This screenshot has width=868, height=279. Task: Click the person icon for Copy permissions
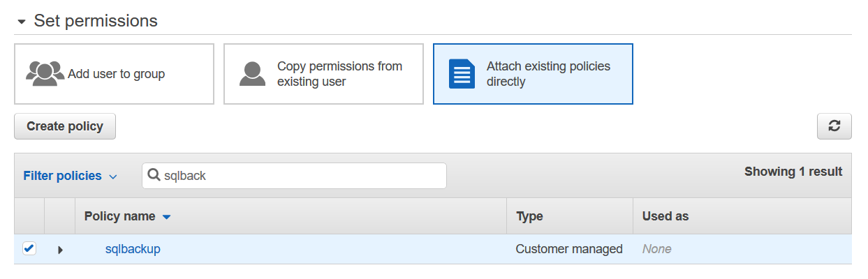(x=252, y=73)
